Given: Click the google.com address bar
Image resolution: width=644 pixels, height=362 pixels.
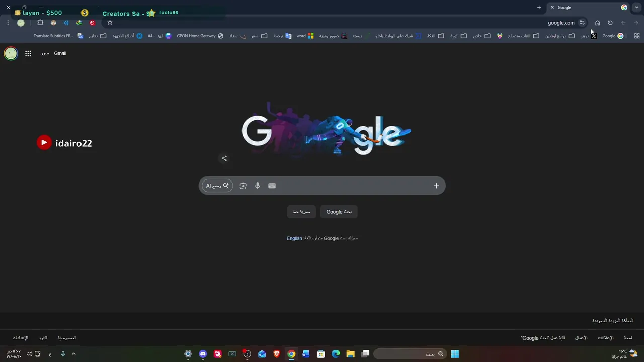Looking at the screenshot, I should click(561, 23).
